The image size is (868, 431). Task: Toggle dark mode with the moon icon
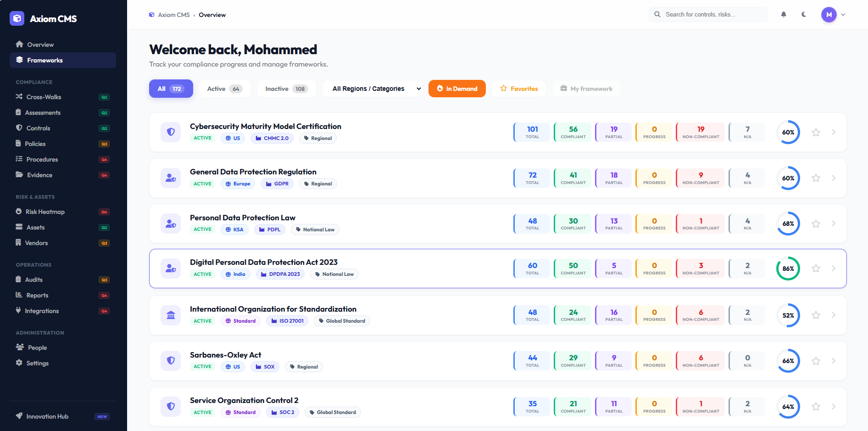[804, 15]
